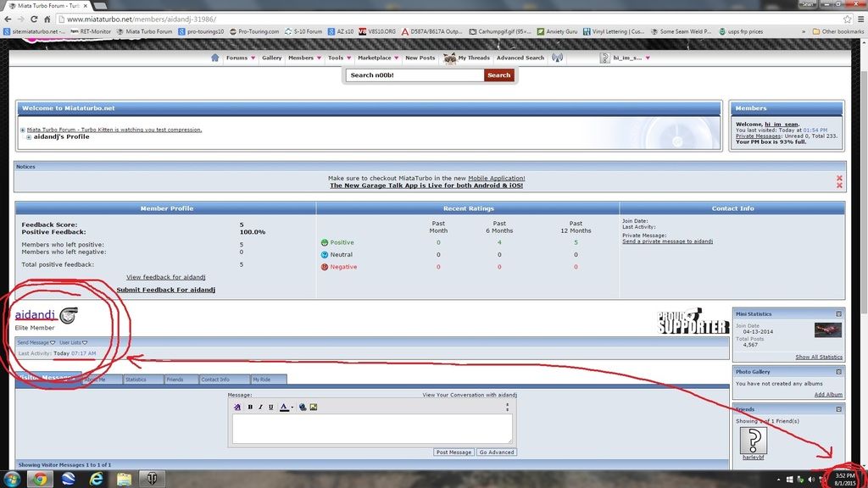
Task: Switch to the Contact Info tab
Action: click(x=224, y=380)
